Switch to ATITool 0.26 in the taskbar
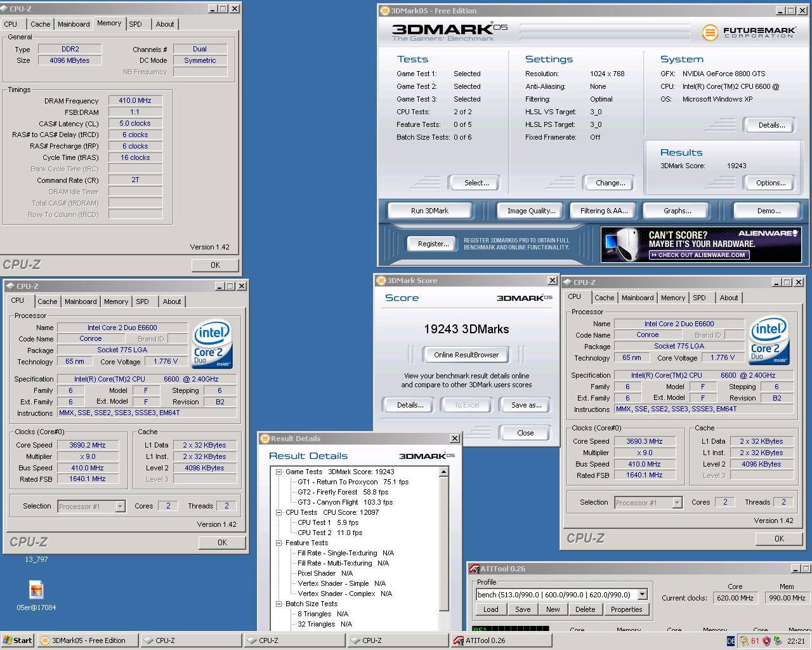Screen dimensions: 812x650 click(501, 640)
